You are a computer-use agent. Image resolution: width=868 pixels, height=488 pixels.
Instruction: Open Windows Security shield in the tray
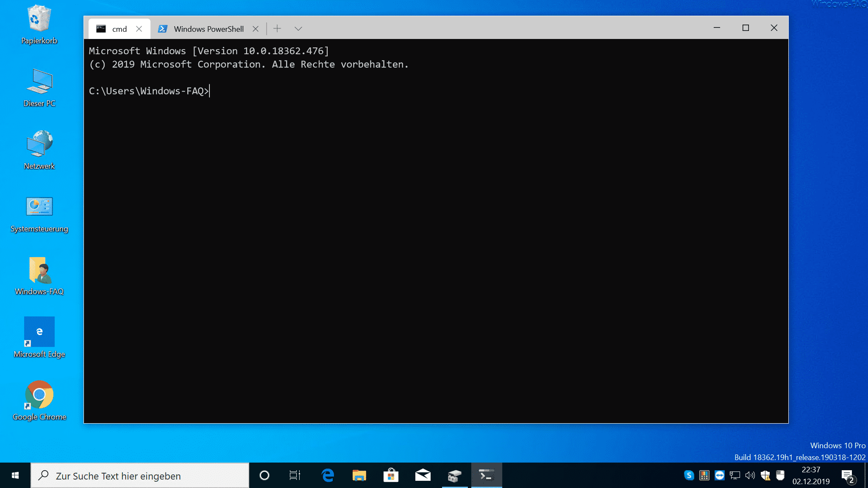pyautogui.click(x=765, y=475)
